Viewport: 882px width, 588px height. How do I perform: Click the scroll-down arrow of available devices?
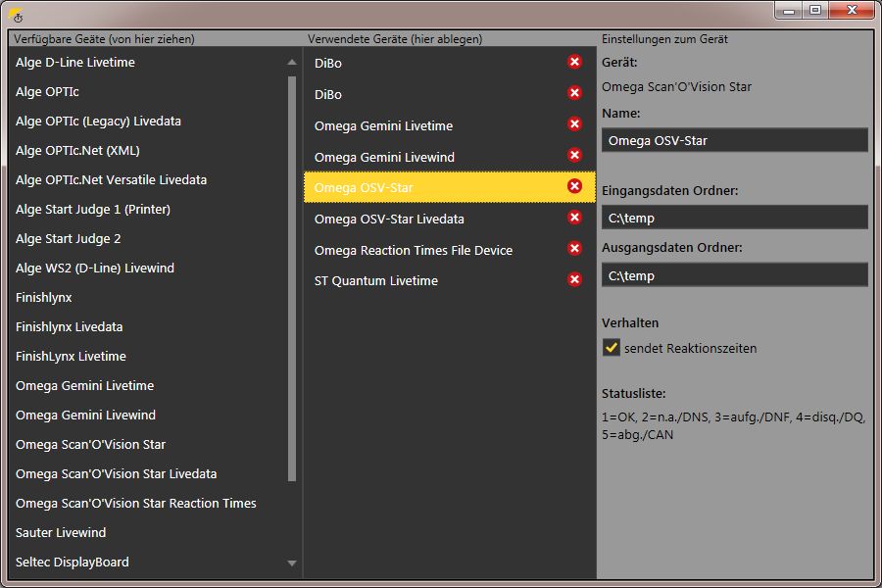click(x=291, y=563)
